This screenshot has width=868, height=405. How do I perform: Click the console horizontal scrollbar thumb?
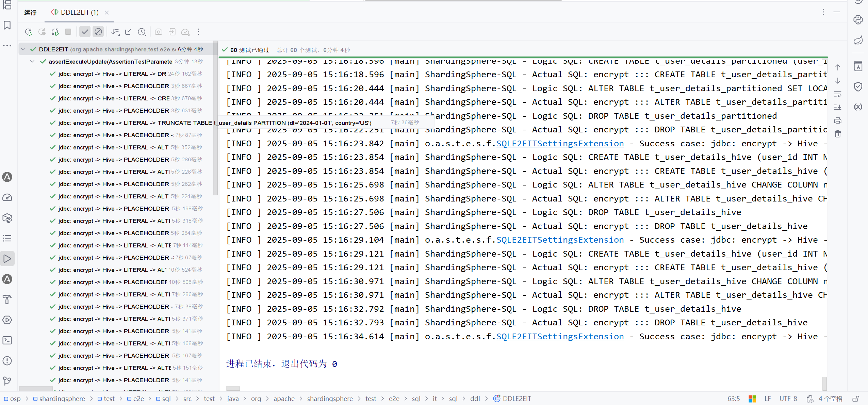(x=233, y=388)
